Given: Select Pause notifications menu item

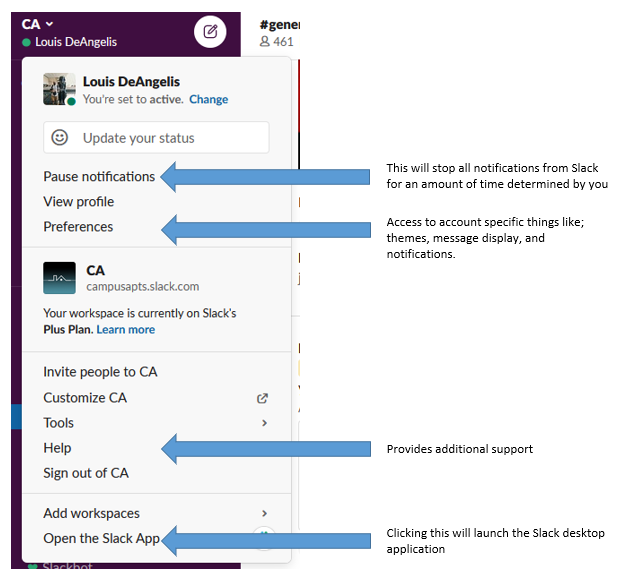Looking at the screenshot, I should (99, 177).
